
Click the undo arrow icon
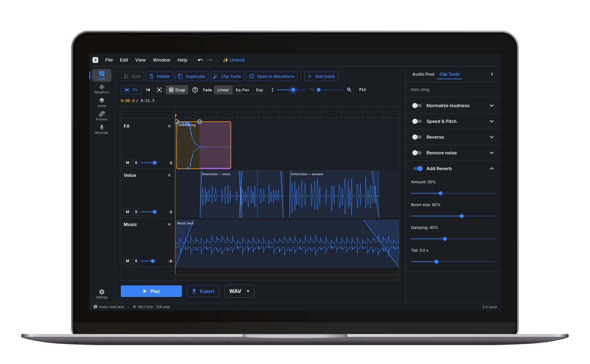coord(200,60)
